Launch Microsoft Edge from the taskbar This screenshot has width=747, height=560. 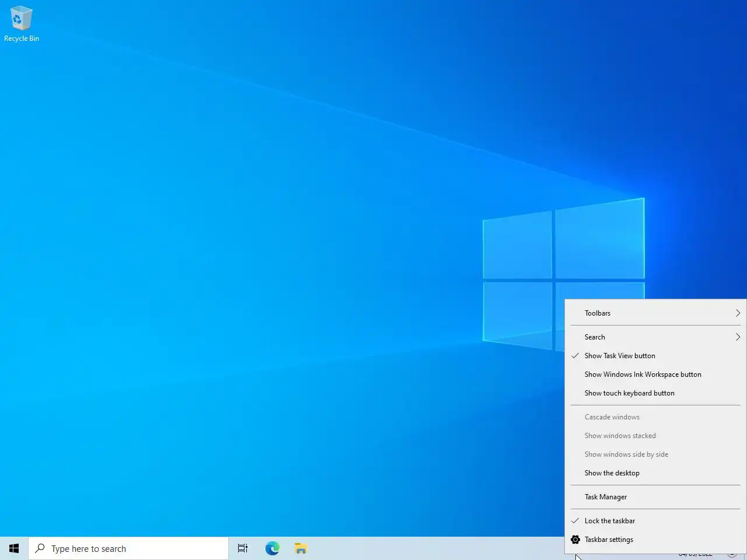point(273,548)
